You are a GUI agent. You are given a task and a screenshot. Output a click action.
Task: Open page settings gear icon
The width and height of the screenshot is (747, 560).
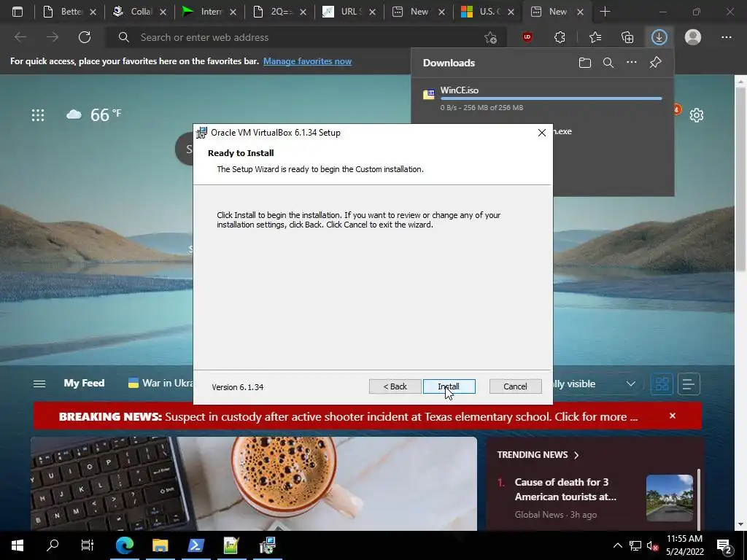(x=696, y=114)
